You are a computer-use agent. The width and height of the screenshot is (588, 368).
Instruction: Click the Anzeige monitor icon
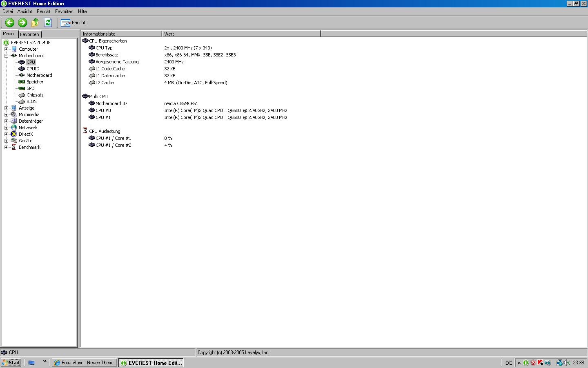(x=14, y=108)
